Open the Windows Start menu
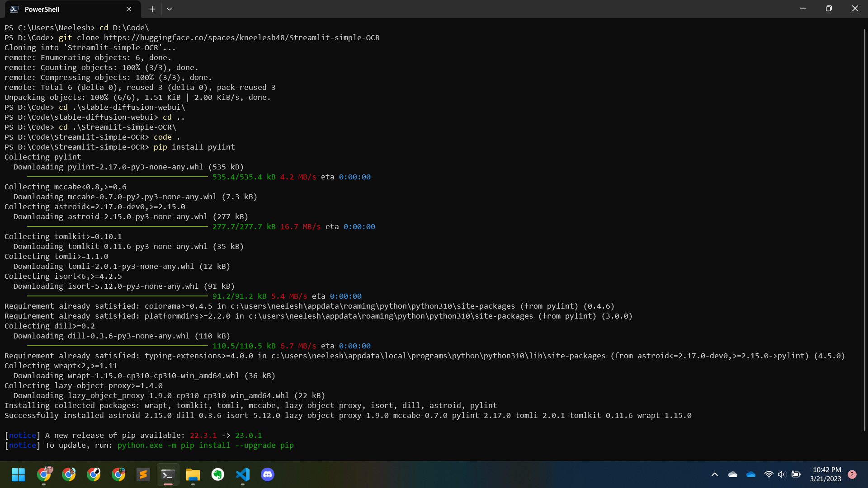This screenshot has height=488, width=868. coord(19,474)
